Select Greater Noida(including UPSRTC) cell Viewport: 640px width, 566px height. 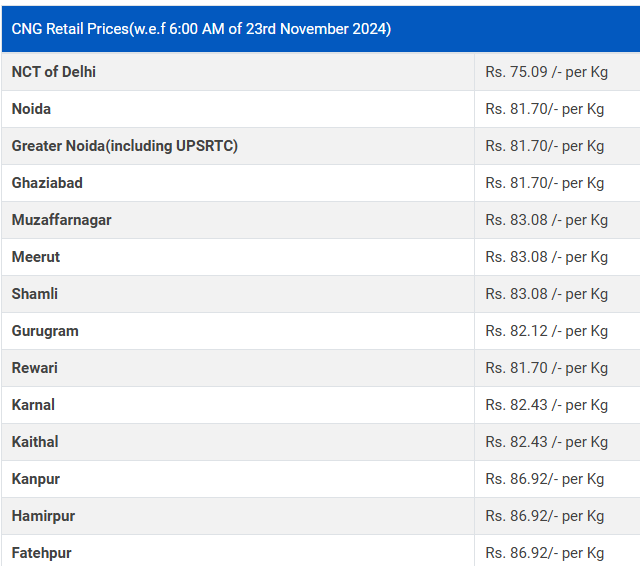point(125,146)
